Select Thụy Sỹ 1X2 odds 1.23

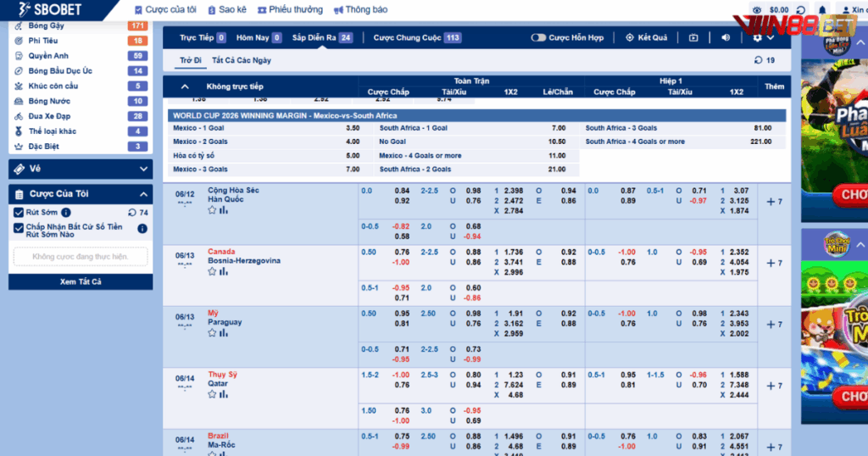pyautogui.click(x=515, y=375)
